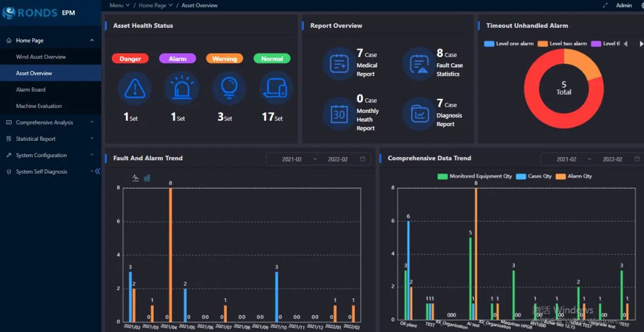Open the Medical Report icon

click(339, 64)
